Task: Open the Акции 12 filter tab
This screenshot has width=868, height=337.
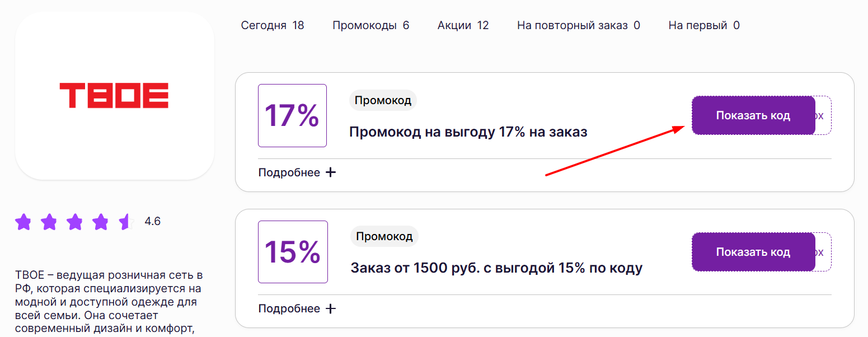Action: pyautogui.click(x=463, y=25)
